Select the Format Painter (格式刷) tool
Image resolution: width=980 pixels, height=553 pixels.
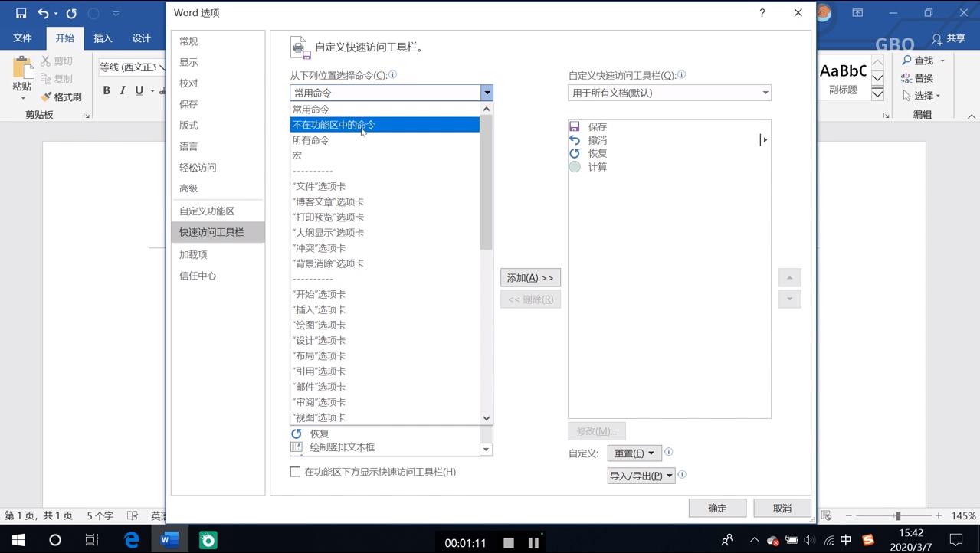coord(61,97)
